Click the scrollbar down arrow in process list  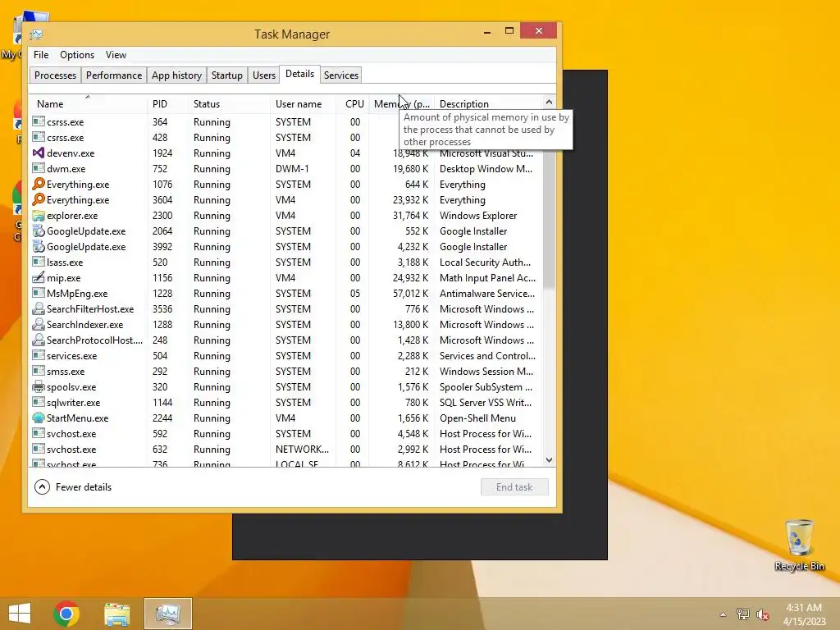coord(549,460)
